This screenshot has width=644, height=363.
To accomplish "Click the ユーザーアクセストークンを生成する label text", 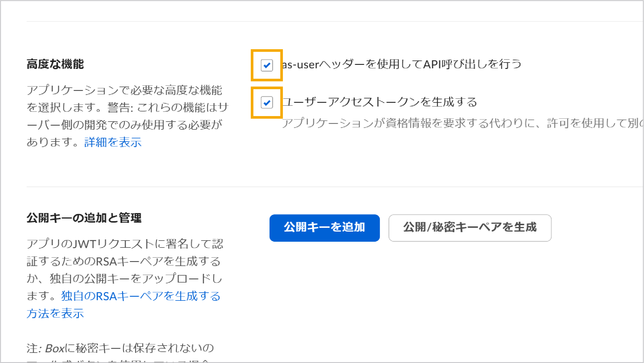I will tap(379, 102).
